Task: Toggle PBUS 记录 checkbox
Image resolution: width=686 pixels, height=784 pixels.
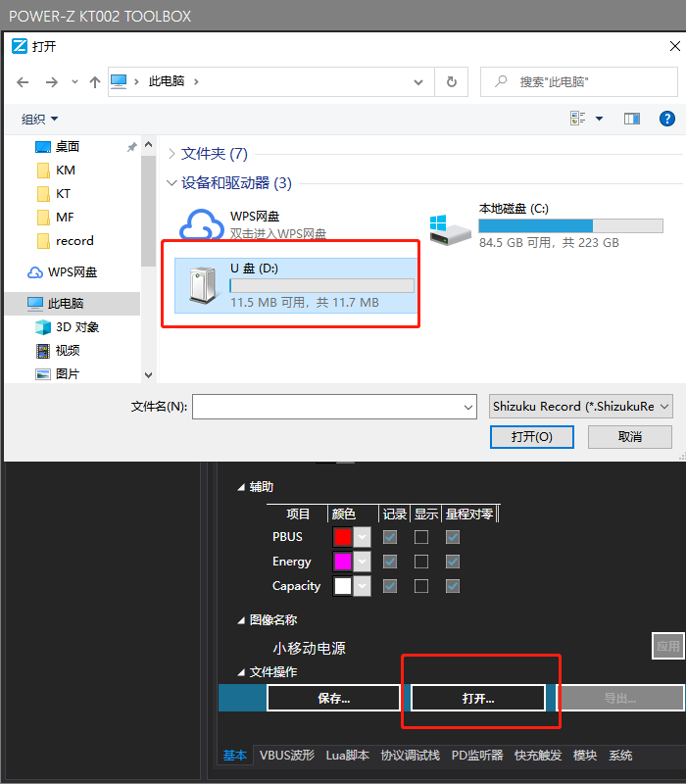Action: coord(390,537)
